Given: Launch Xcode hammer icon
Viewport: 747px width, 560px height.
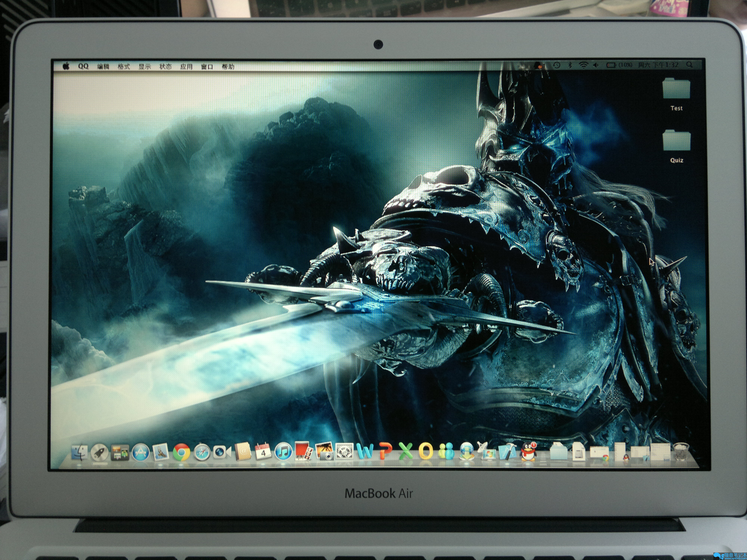Looking at the screenshot, I should [x=508, y=451].
